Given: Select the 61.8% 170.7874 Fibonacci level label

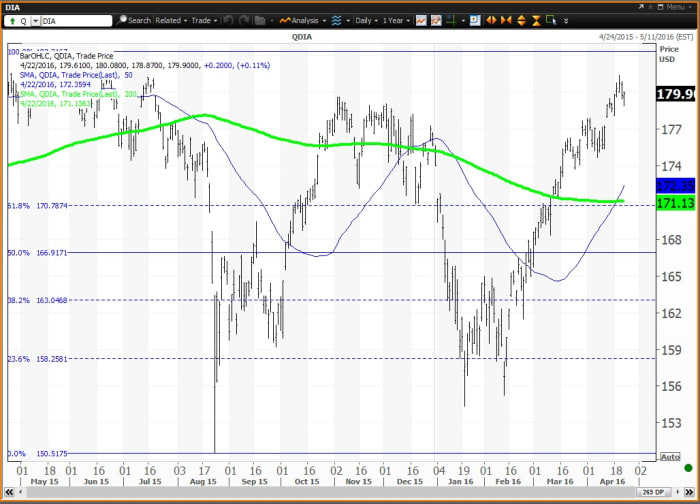Looking at the screenshot, I should click(x=38, y=206).
